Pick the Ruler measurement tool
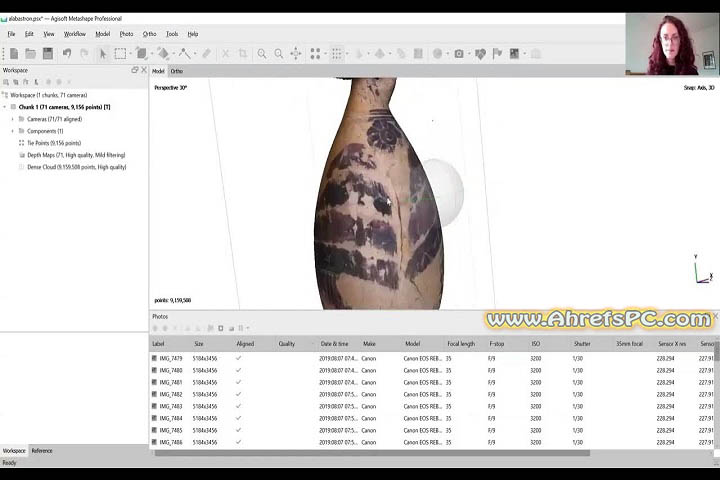 pyautogui.click(x=185, y=54)
